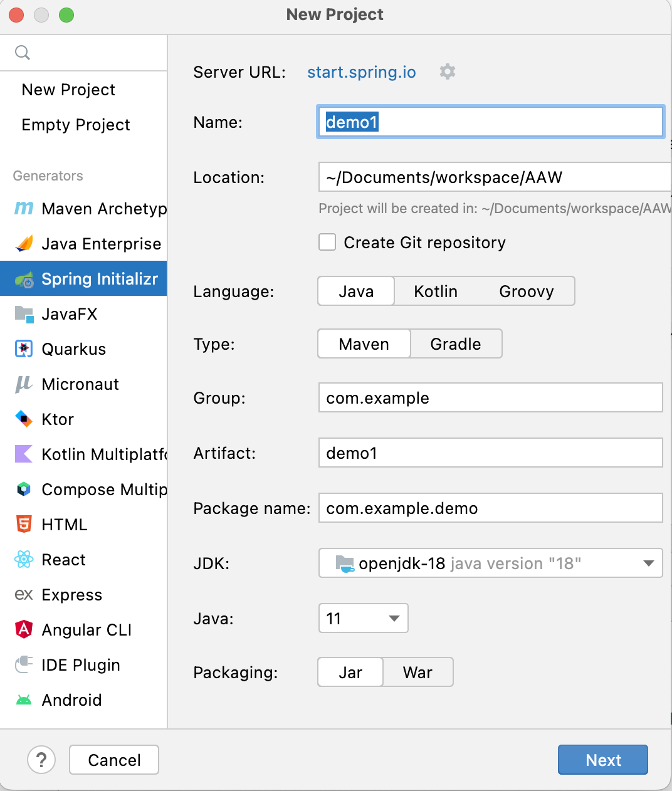Set project type to Gradle

pyautogui.click(x=456, y=344)
